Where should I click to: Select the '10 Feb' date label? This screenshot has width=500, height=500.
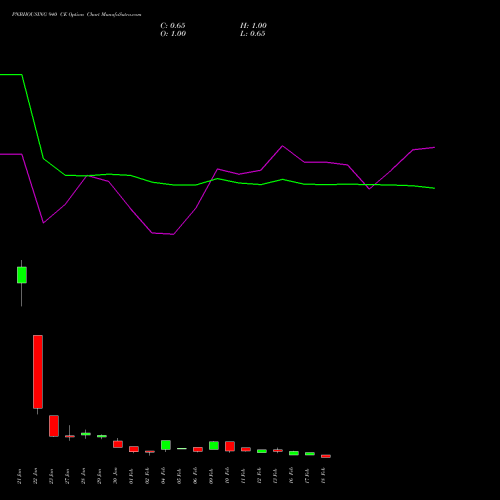227,476
